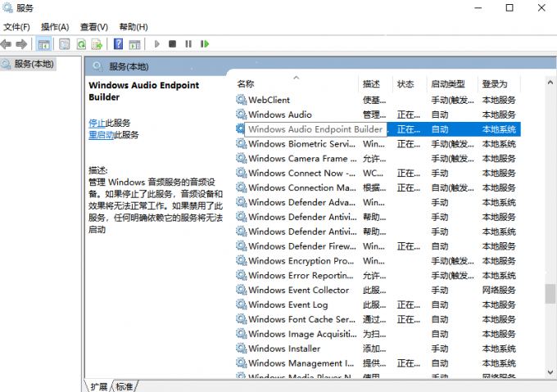Open the 文件(F) menu
The height and width of the screenshot is (392, 557).
(16, 27)
